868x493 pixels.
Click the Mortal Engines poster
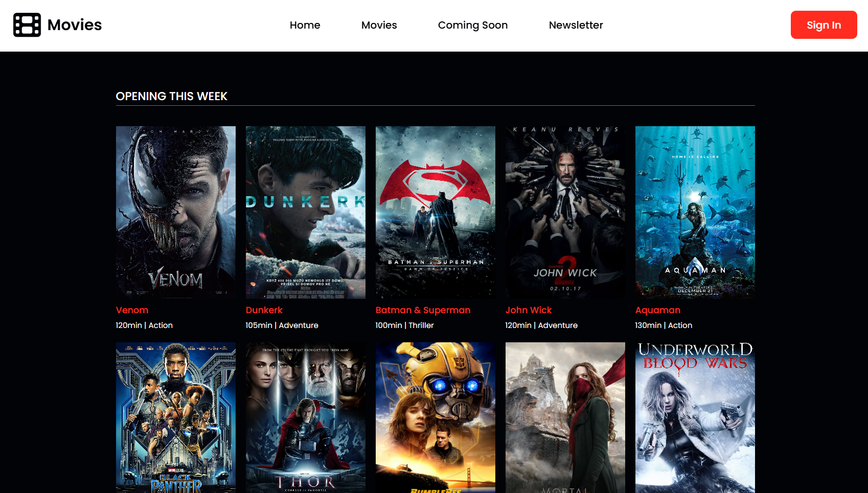click(x=565, y=417)
